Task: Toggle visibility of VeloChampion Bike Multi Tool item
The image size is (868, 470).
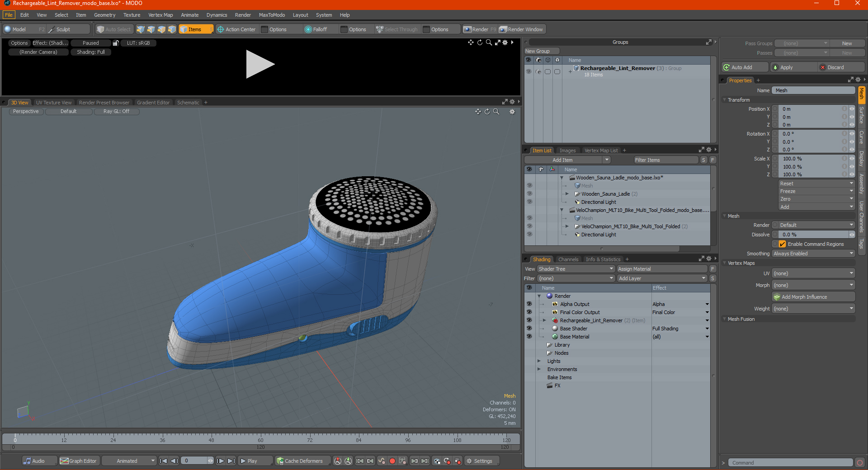Action: click(x=529, y=226)
